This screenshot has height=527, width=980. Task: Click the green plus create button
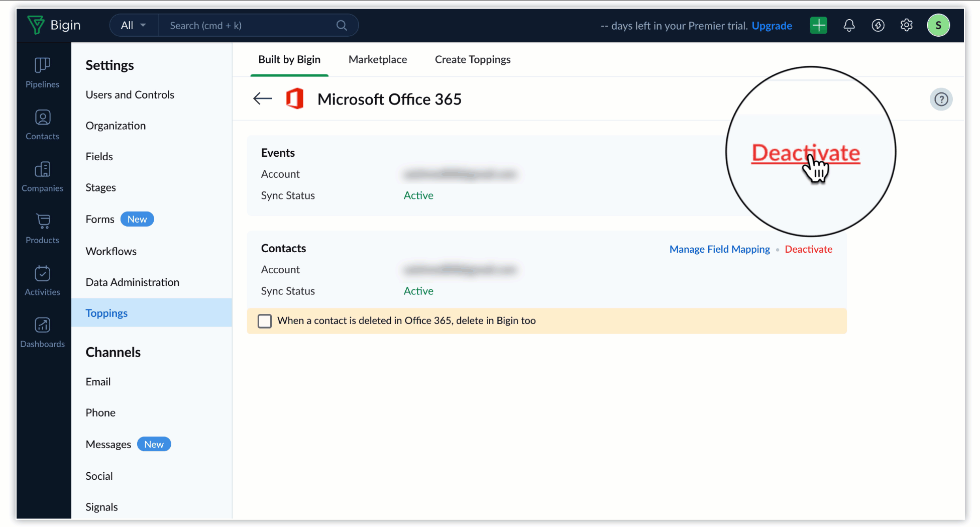(819, 25)
